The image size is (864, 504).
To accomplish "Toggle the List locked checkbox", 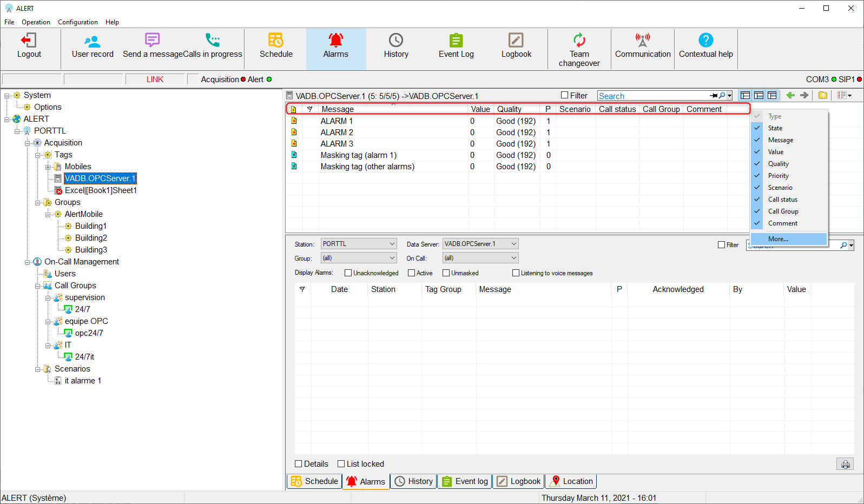I will click(341, 464).
